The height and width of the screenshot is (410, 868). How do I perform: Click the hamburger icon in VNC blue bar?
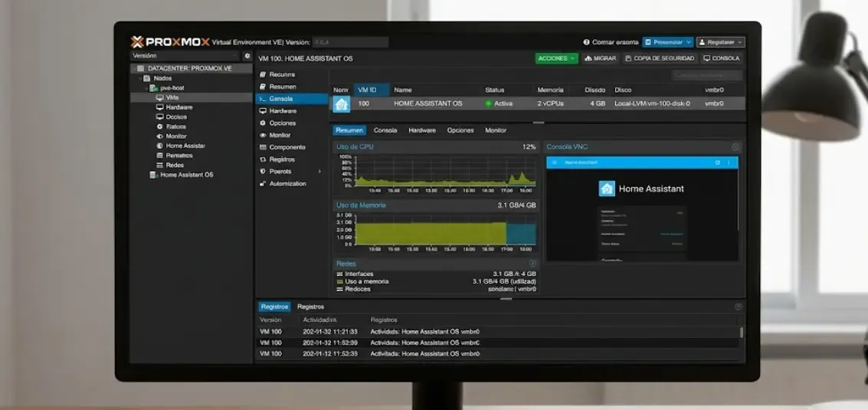[554, 162]
